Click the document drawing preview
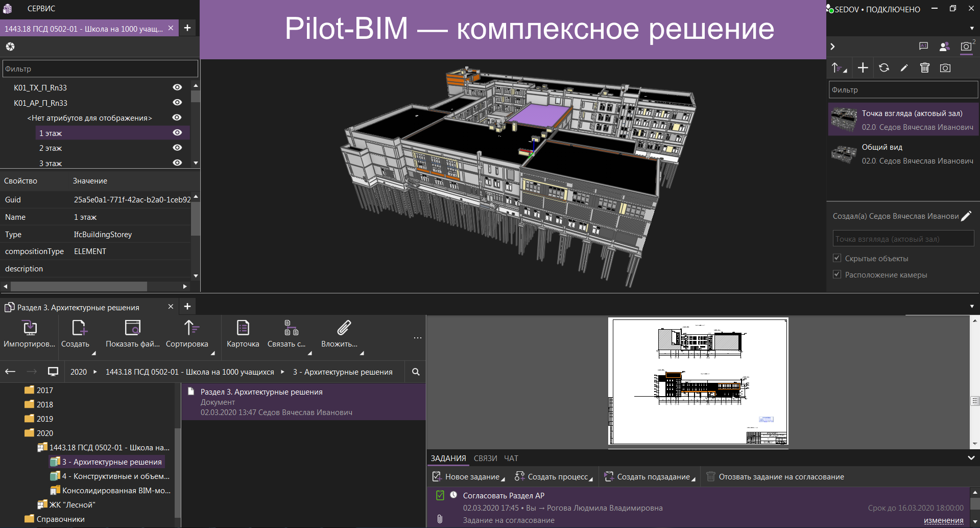Viewport: 980px width, 528px height. pyautogui.click(x=698, y=382)
